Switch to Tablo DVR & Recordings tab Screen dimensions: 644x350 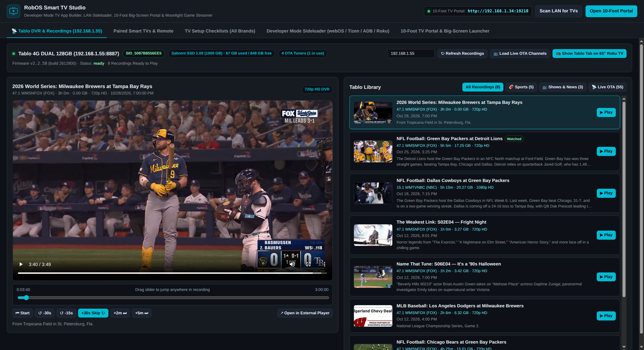tap(57, 31)
